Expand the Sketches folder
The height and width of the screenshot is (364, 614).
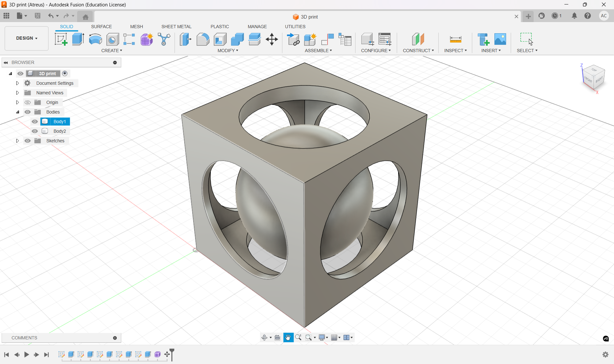(x=18, y=141)
